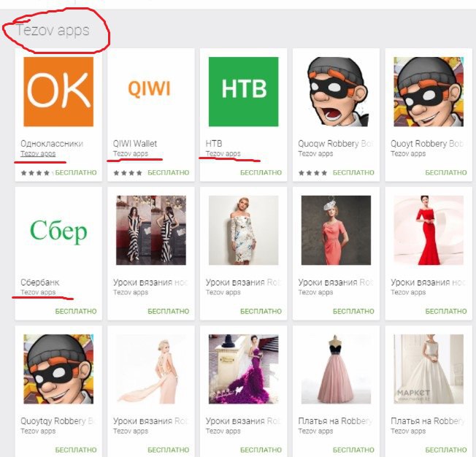Open the coral dress with hat thumbnail
Viewport: 476px width, 457px height.
click(x=336, y=230)
